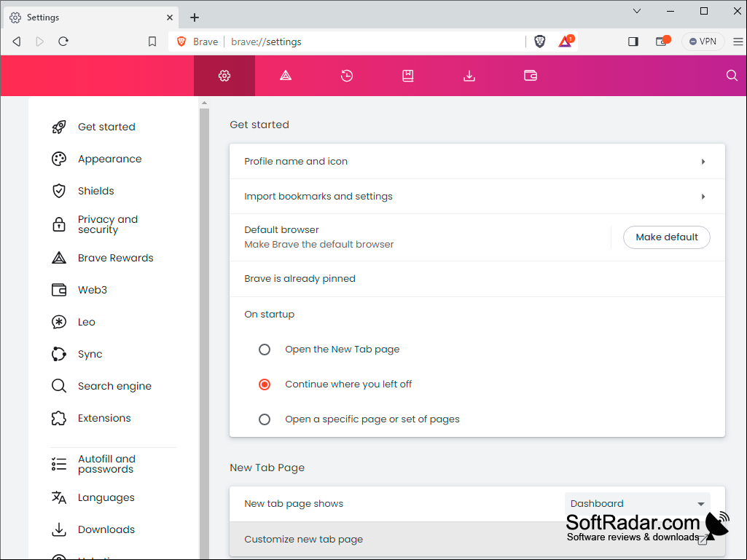747x560 pixels.
Task: Expand Profile name and icon arrow
Action: 703,162
